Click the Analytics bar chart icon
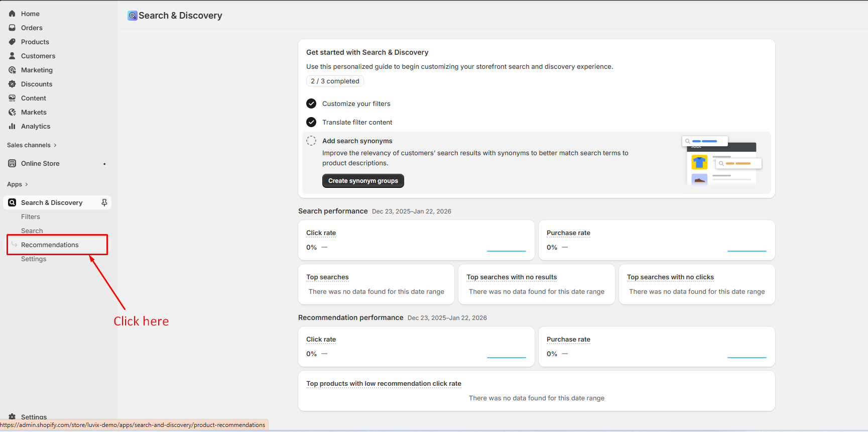 (12, 126)
